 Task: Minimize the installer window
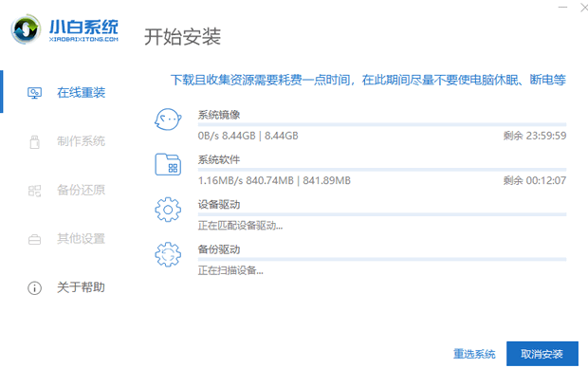pyautogui.click(x=562, y=8)
